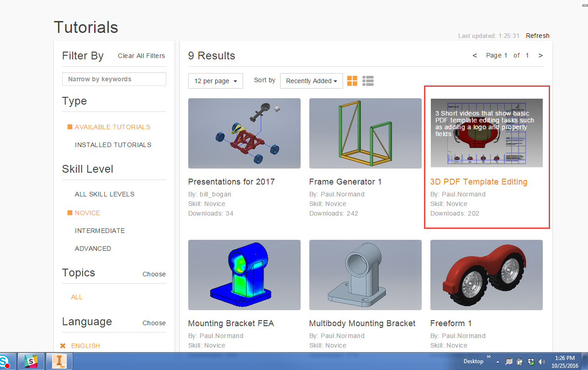Open Freeform 1 thumbnail
This screenshot has height=370, width=588.
(487, 275)
